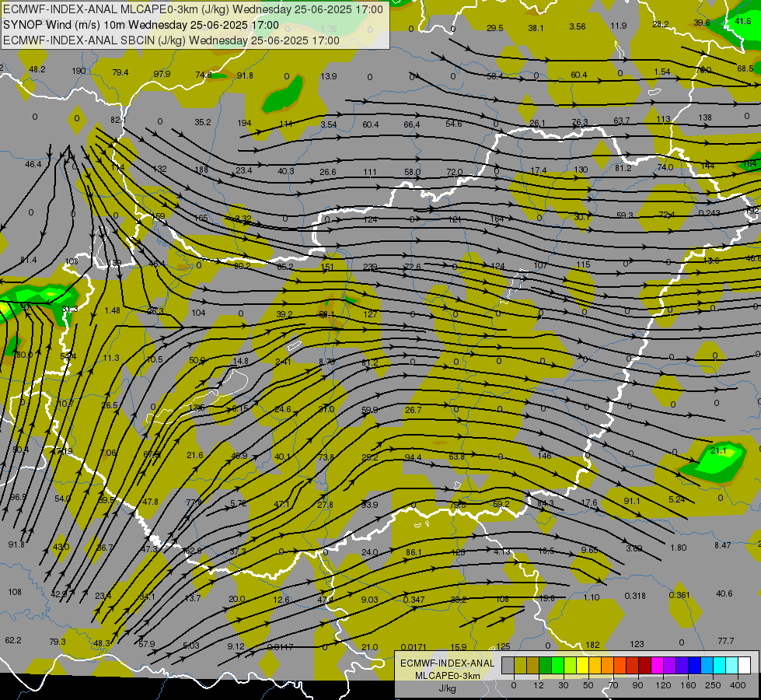Click the bright green legend swatch

[x=557, y=665]
